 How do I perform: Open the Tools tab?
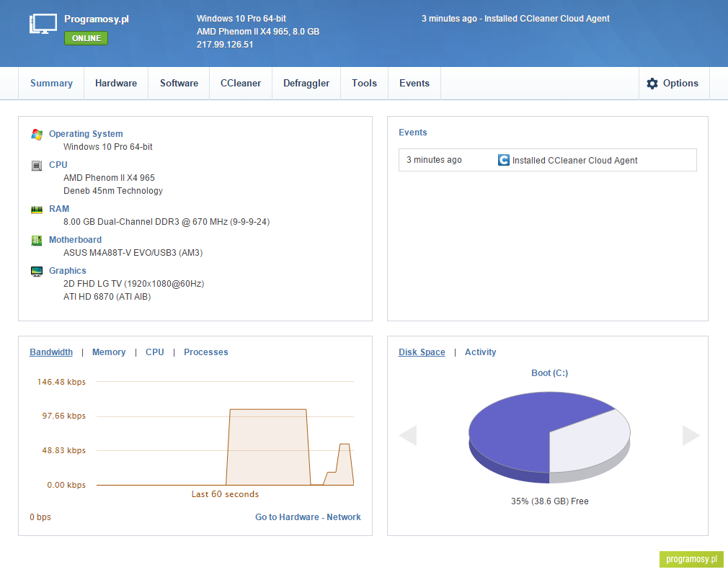[365, 83]
